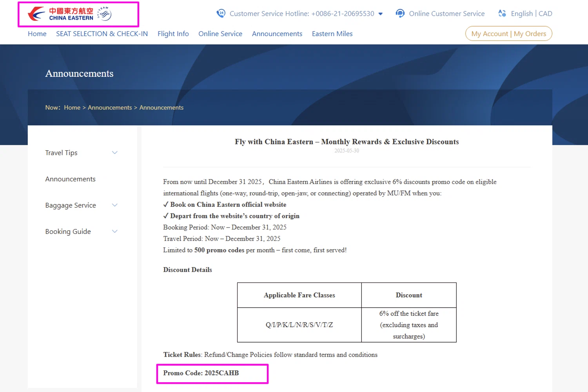
Task: Select Announcements in the sidebar
Action: 70,179
